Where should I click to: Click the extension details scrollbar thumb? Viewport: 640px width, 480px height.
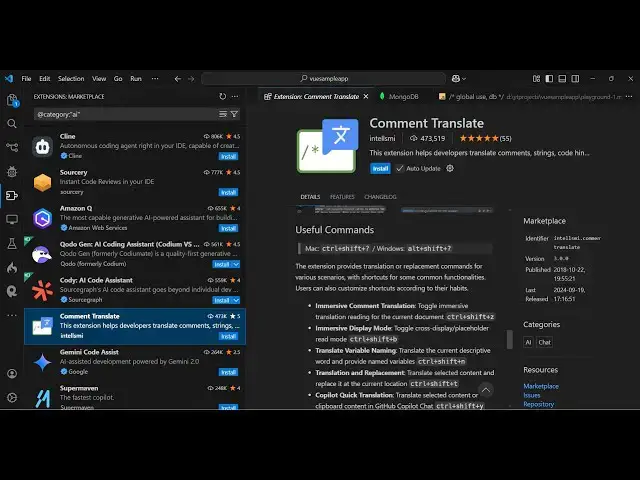click(509, 340)
